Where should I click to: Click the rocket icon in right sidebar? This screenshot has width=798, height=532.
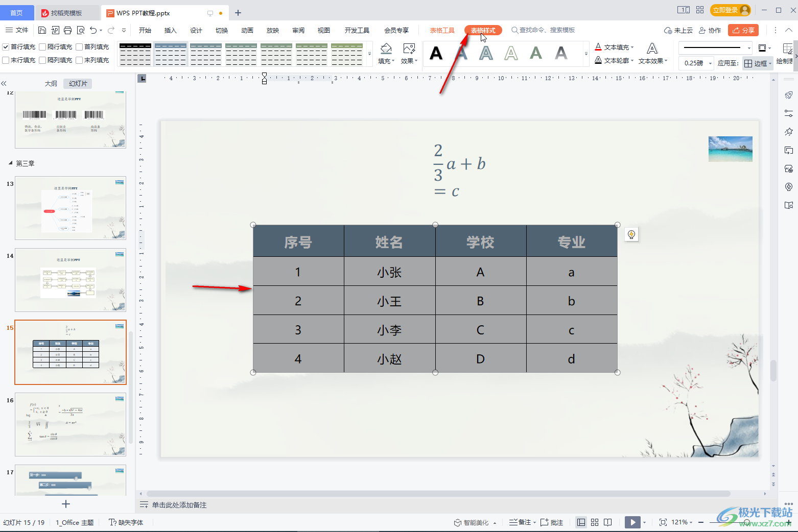pyautogui.click(x=789, y=95)
